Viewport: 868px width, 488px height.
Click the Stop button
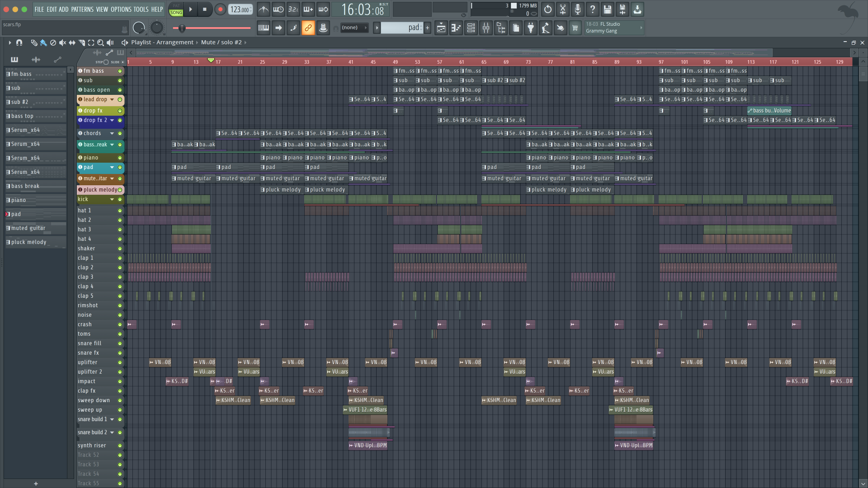pyautogui.click(x=204, y=9)
